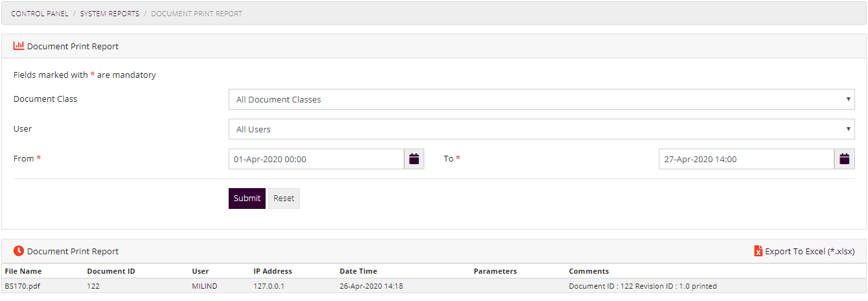868x301 pixels.
Task: Click the Comments column header
Action: coord(589,271)
